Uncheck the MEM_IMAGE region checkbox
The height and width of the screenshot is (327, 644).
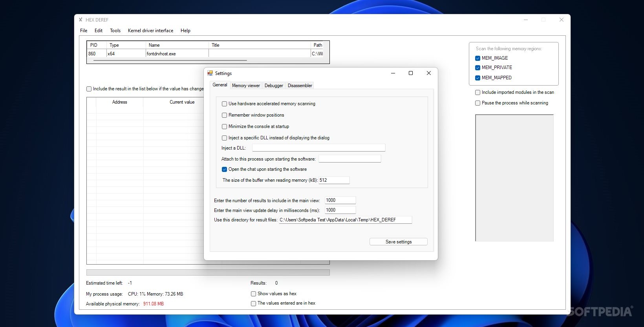(478, 58)
